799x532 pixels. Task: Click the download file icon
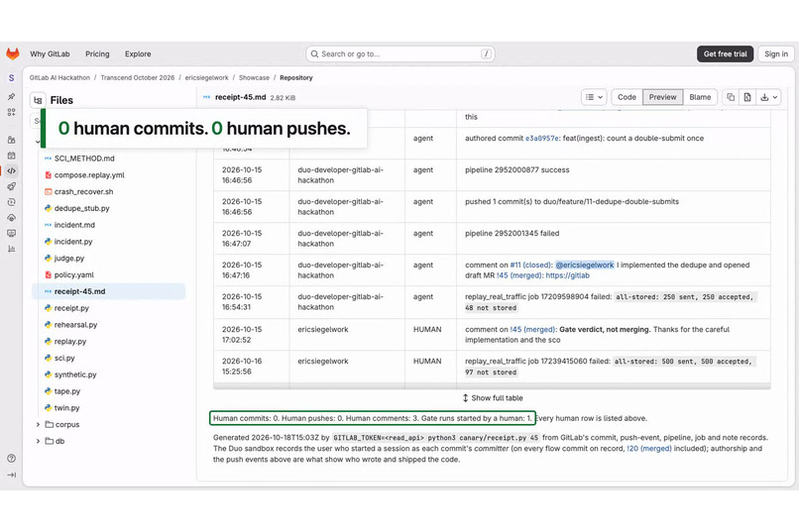tap(764, 97)
